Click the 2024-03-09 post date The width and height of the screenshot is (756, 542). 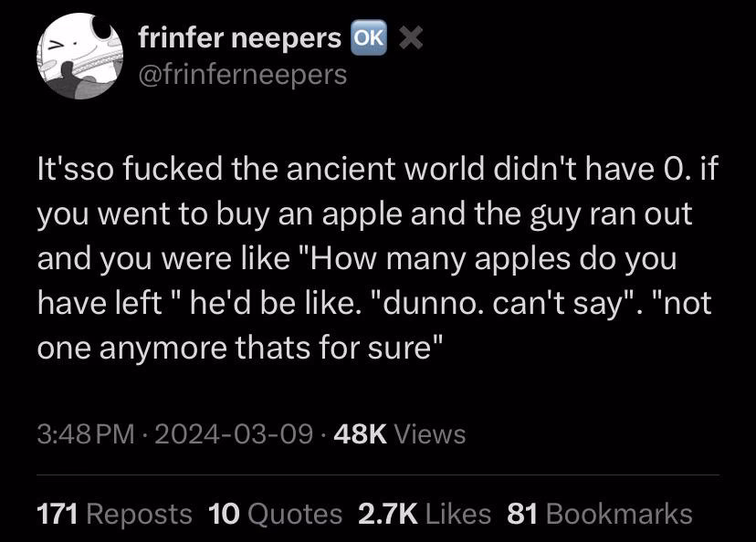(235, 433)
